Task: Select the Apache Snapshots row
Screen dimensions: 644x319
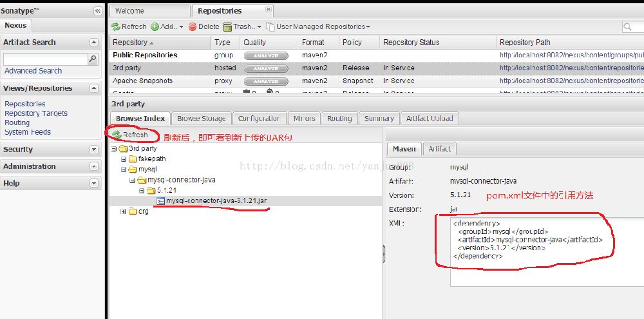Action: coord(376,81)
